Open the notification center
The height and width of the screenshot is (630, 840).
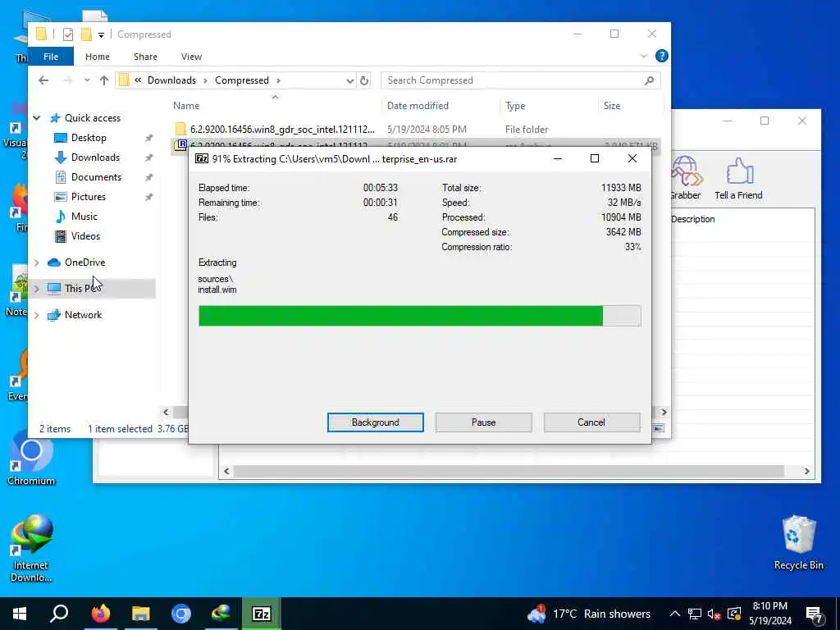click(x=815, y=614)
